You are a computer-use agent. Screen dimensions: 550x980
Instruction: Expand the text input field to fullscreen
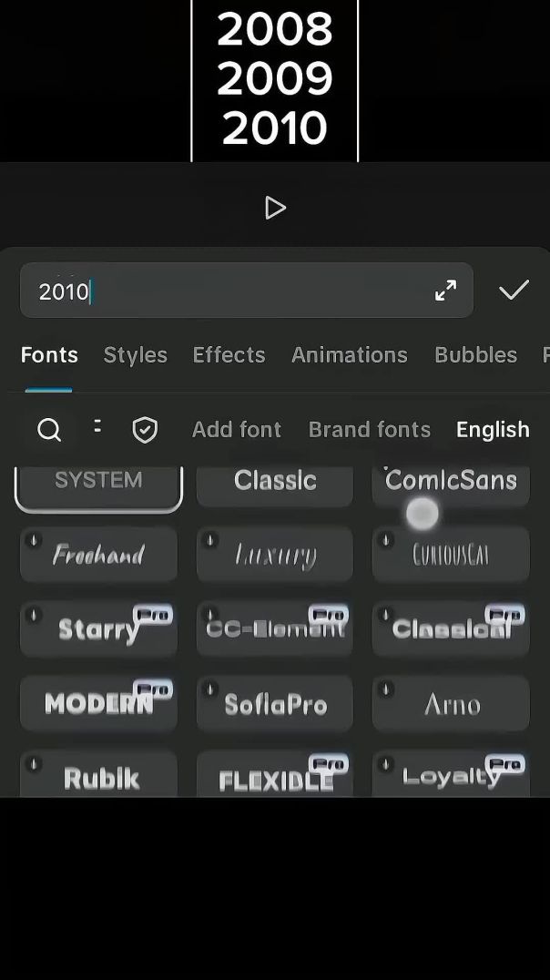(445, 291)
